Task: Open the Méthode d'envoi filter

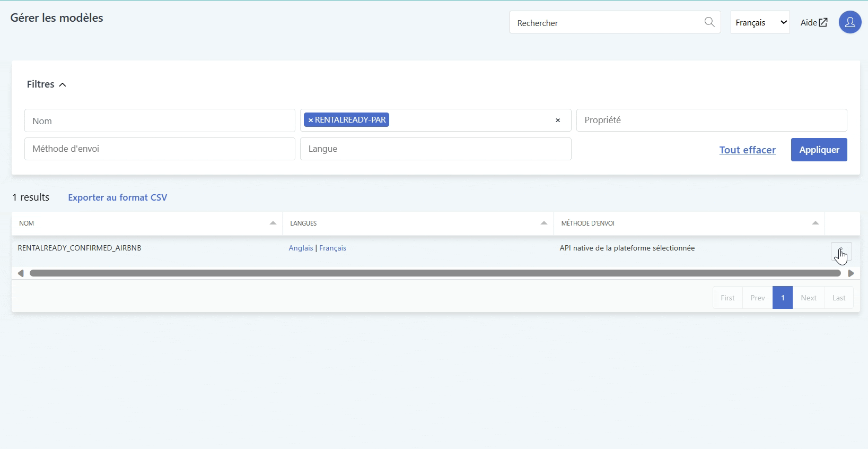Action: coord(160,149)
